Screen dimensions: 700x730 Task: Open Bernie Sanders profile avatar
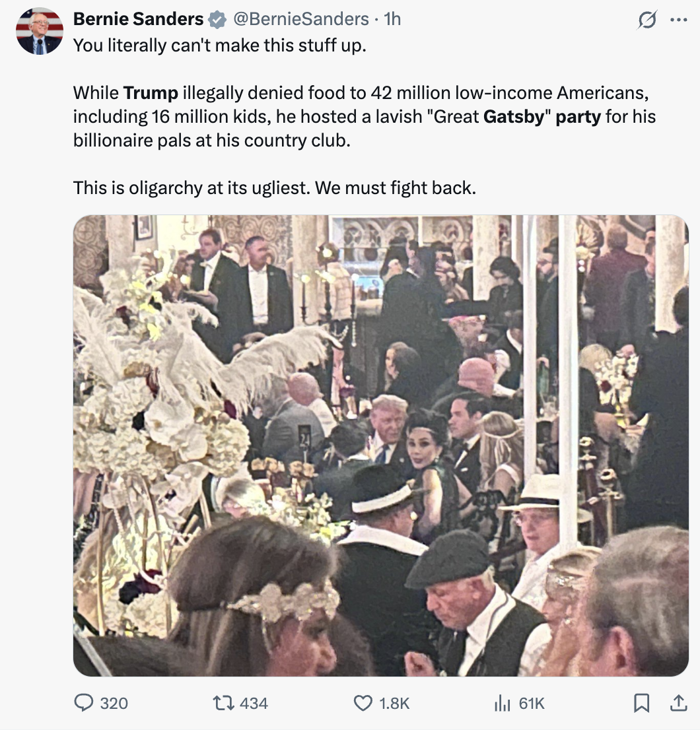(x=40, y=31)
